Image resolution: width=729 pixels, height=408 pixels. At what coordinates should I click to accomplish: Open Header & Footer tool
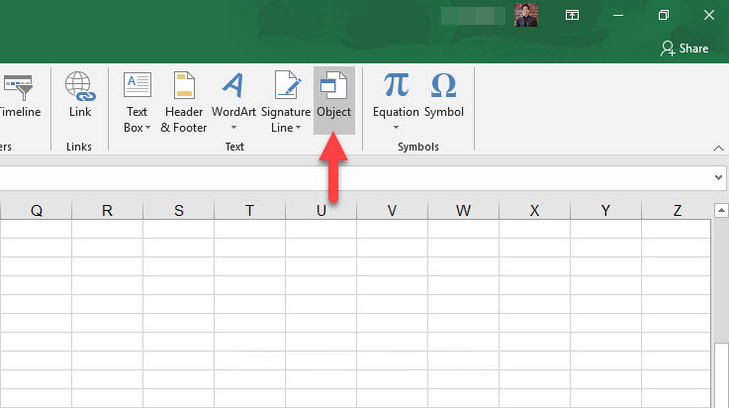point(184,102)
